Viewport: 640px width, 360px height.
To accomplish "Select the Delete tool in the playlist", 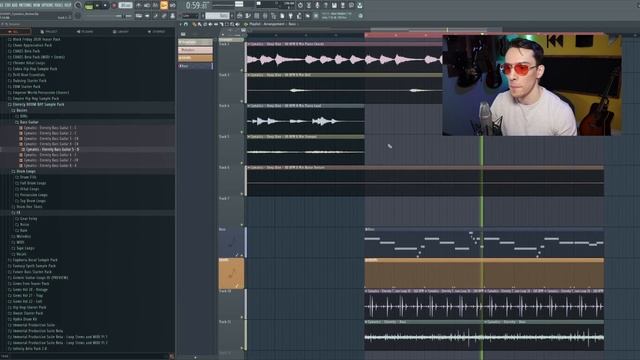I will click(x=205, y=24).
